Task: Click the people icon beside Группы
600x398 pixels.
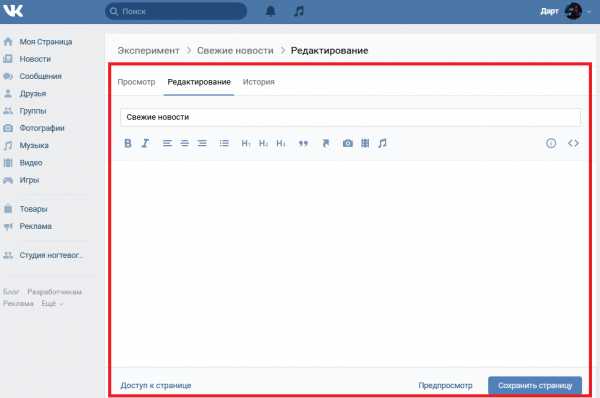Action: point(8,111)
